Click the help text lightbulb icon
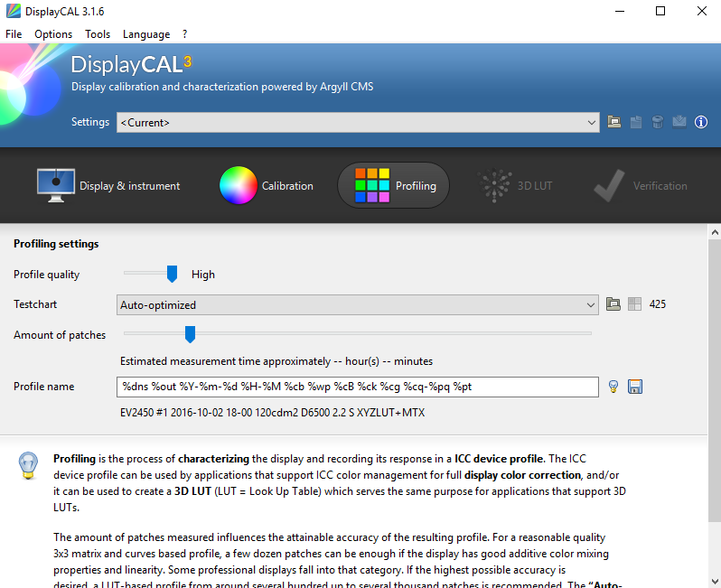Viewport: 721px width, 588px height. [x=28, y=466]
